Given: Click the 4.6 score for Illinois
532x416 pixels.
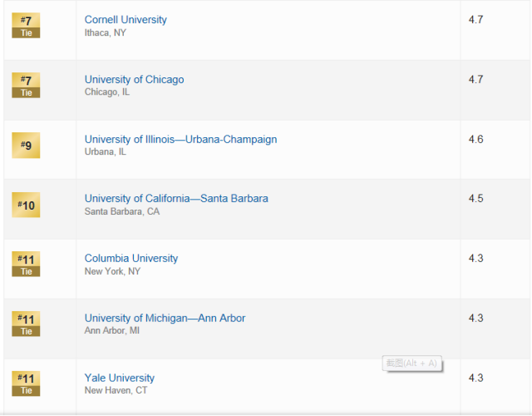Looking at the screenshot, I should point(475,139).
